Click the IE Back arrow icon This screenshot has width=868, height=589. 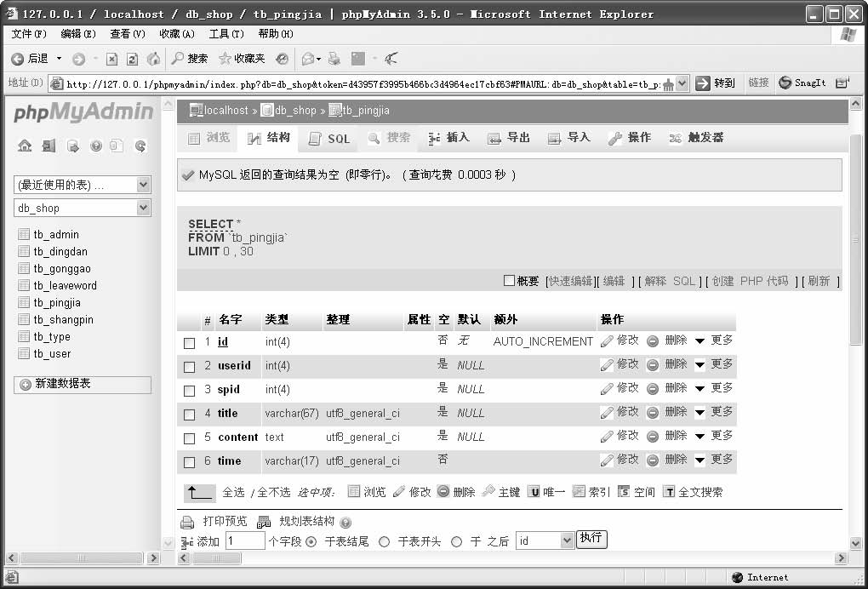pyautogui.click(x=18, y=59)
